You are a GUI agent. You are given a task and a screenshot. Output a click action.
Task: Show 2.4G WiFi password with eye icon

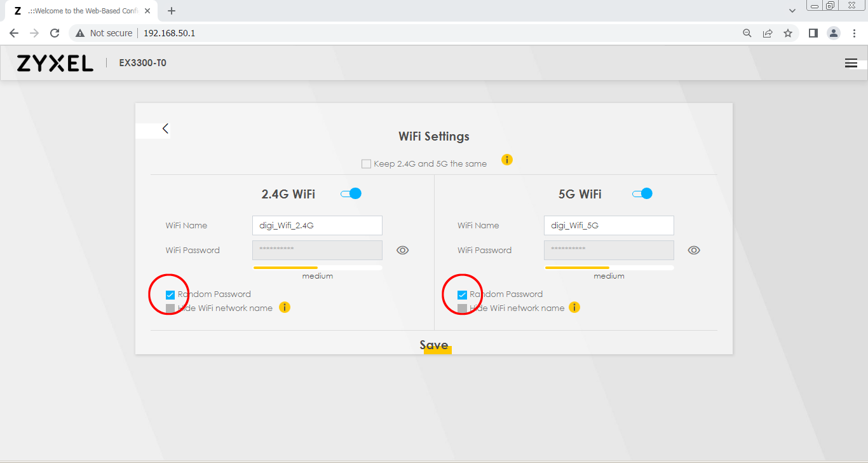pos(402,251)
